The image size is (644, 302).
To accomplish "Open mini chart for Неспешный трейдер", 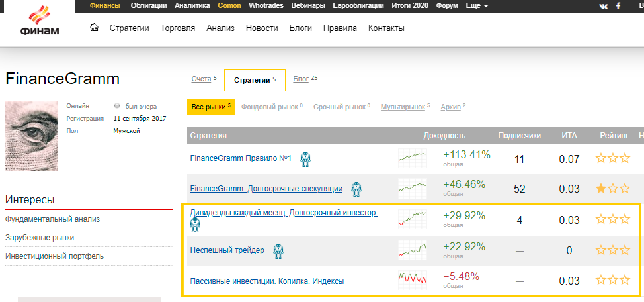I will point(413,250).
